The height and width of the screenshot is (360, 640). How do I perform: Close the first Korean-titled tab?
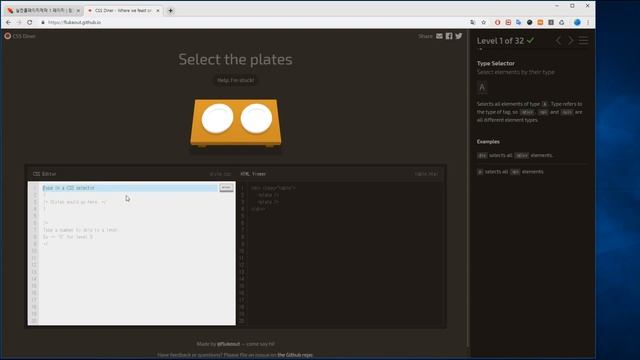(78, 11)
